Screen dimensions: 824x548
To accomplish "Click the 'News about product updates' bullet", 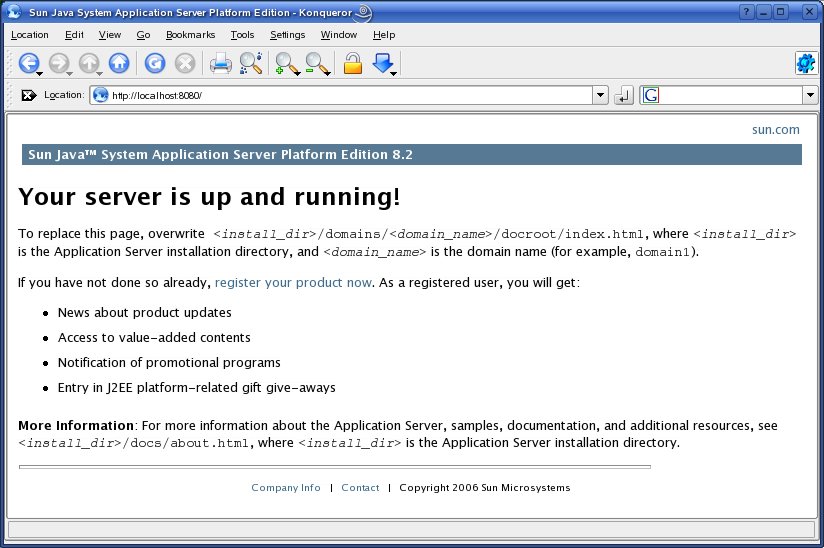I will click(x=145, y=313).
